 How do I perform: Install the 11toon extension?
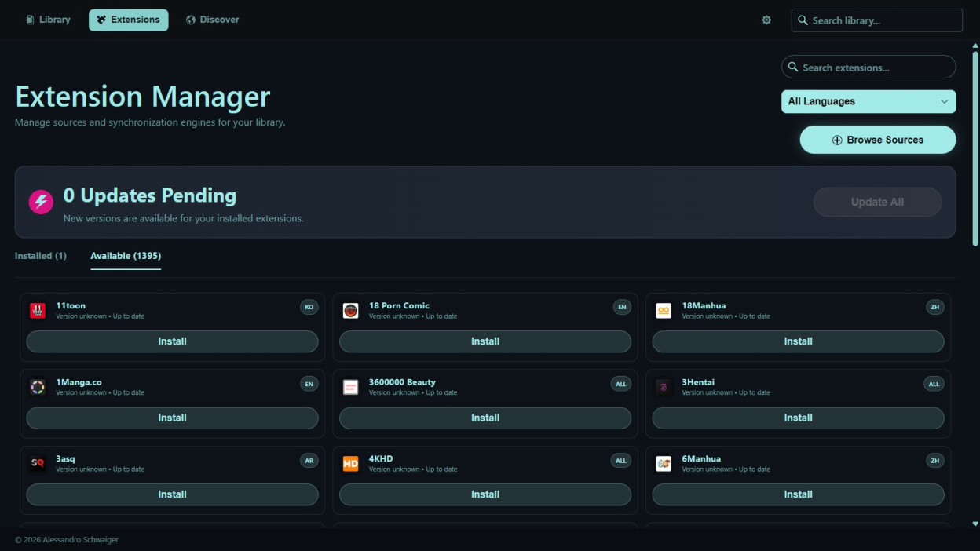coord(172,341)
